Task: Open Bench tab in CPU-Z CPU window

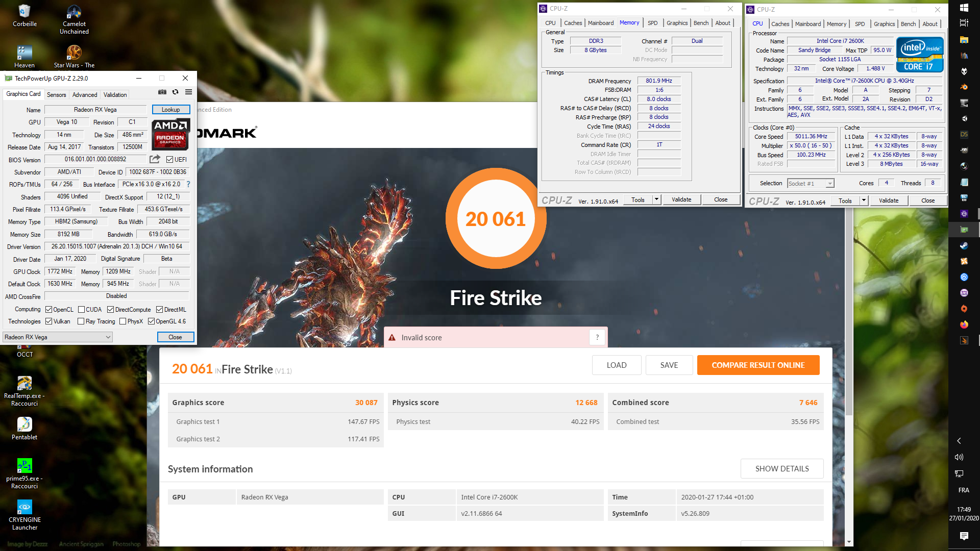Action: click(908, 24)
